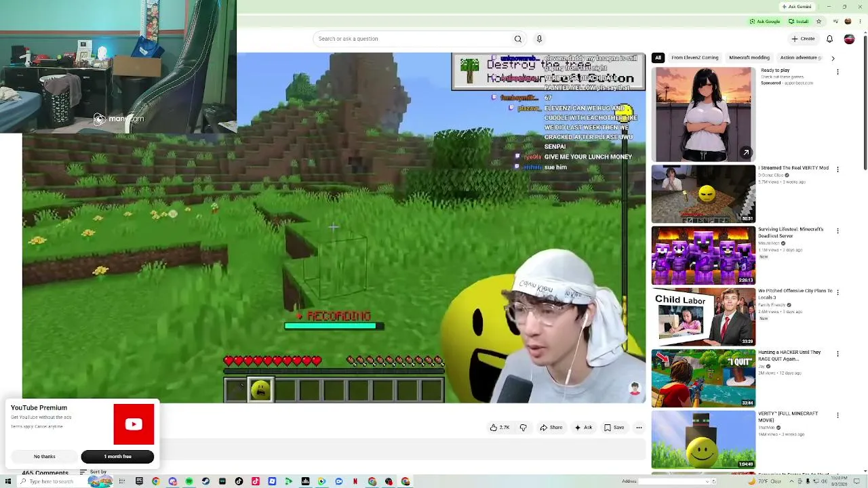Dislike the video
This screenshot has width=868, height=488.
click(523, 428)
